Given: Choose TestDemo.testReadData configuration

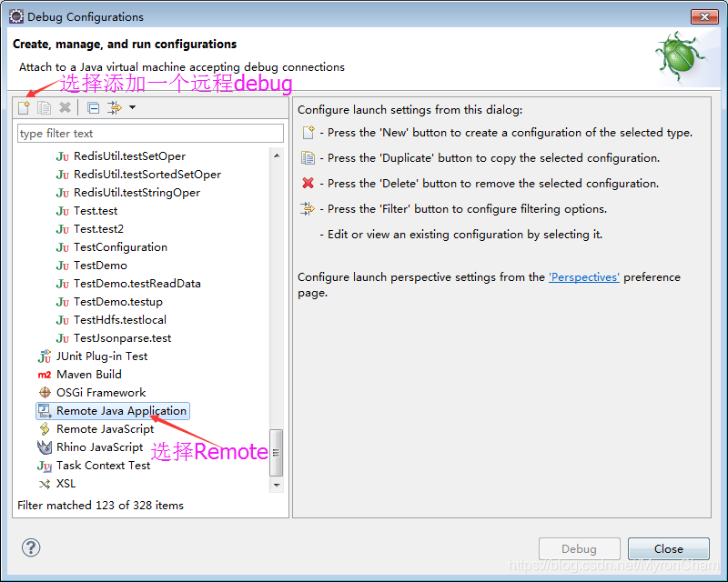Looking at the screenshot, I should tap(137, 284).
